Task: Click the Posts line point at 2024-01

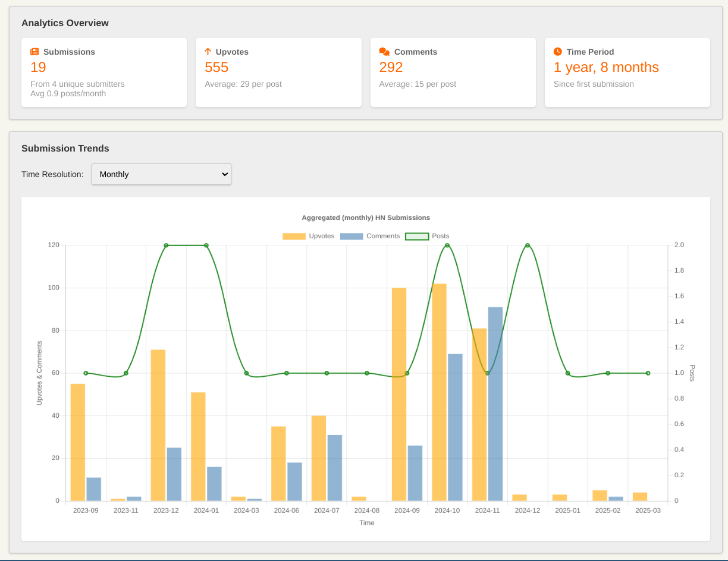Action: point(206,245)
